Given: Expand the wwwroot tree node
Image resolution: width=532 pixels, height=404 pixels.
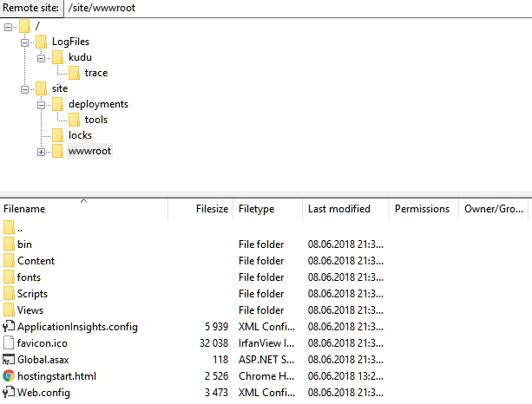Looking at the screenshot, I should click(41, 152).
